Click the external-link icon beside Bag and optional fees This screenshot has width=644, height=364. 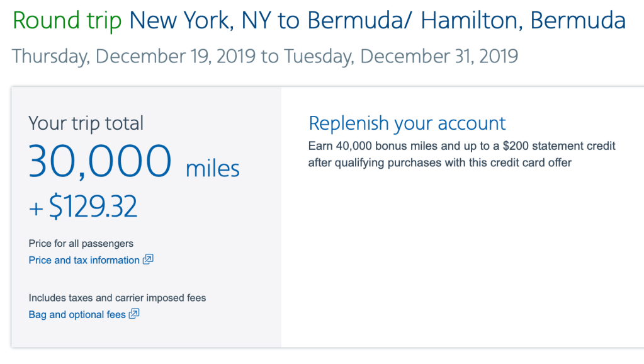(133, 314)
